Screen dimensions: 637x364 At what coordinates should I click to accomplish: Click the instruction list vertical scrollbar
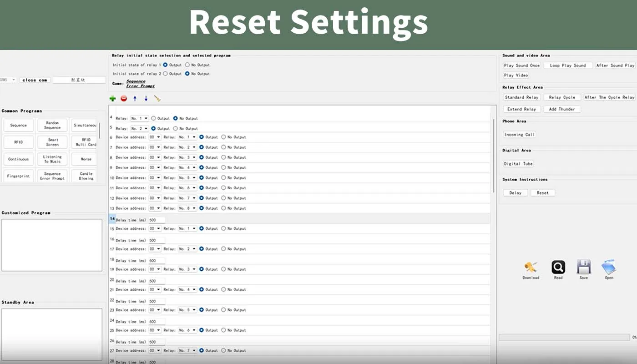click(494, 156)
